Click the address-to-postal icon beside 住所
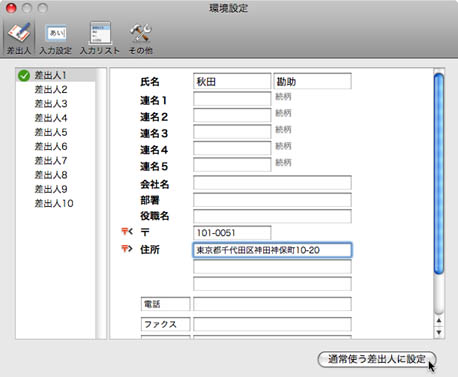 pyautogui.click(x=127, y=249)
